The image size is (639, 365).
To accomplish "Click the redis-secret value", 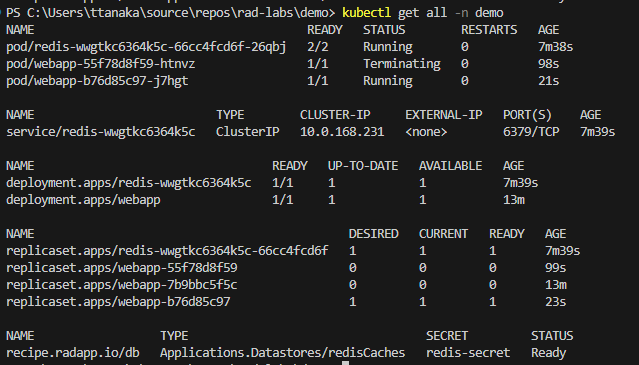I will click(468, 353).
